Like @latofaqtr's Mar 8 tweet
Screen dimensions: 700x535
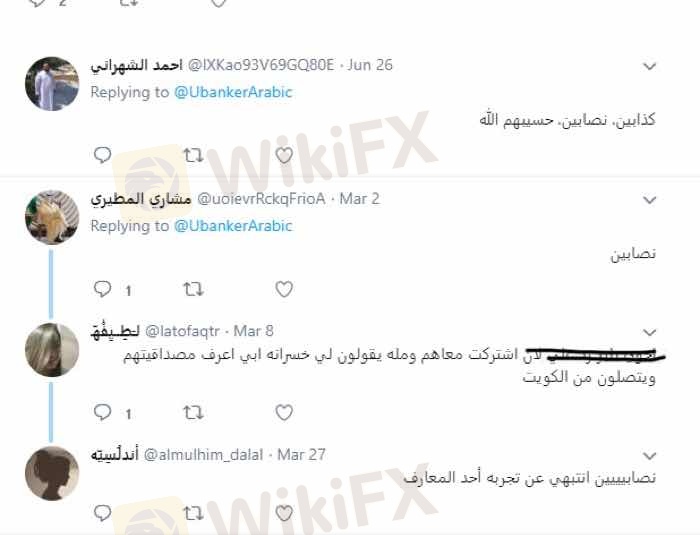pyautogui.click(x=284, y=413)
